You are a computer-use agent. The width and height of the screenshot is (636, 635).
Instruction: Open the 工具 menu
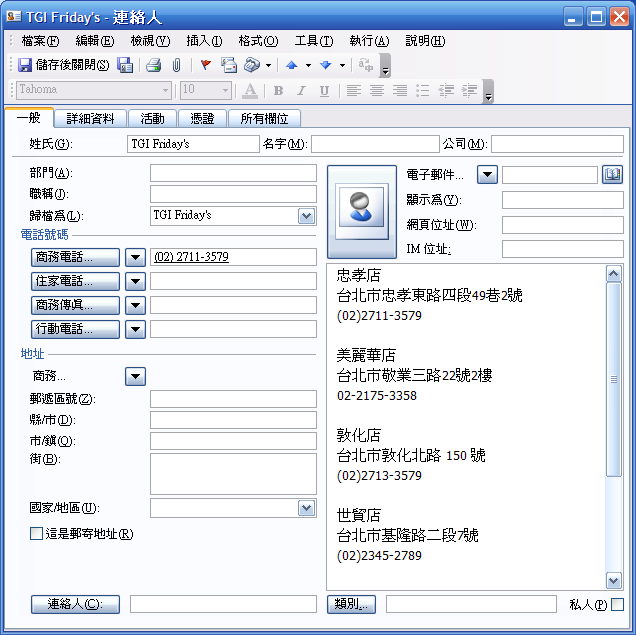click(x=314, y=41)
